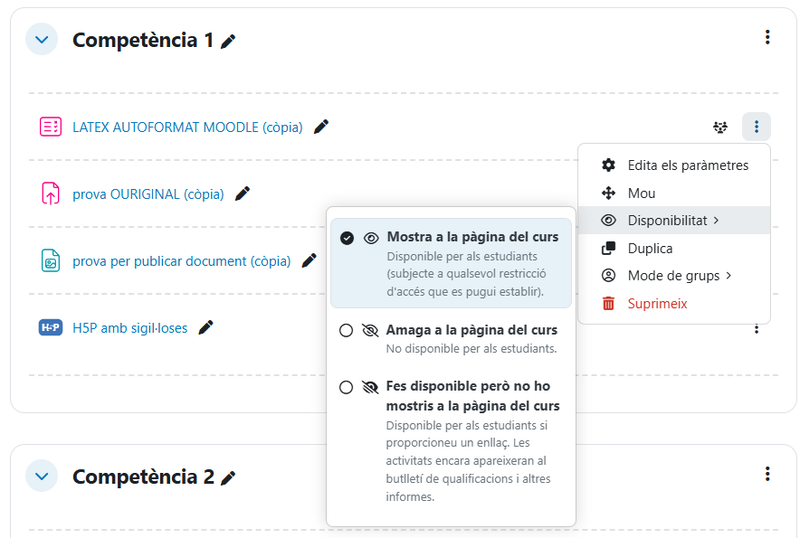Viewport: 800px width, 538px height.
Task: Click the pink LATEX activity type icon
Action: pyautogui.click(x=50, y=127)
